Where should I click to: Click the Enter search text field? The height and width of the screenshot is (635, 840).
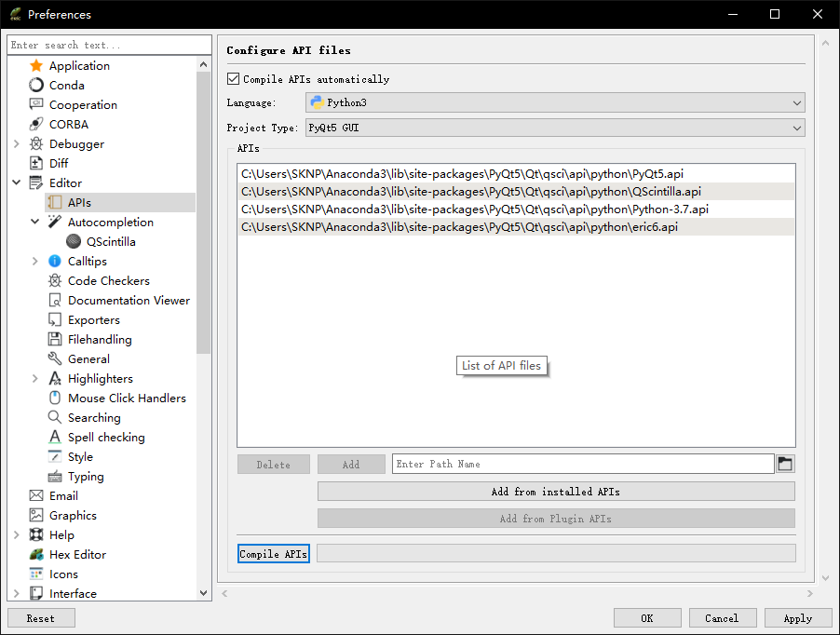pos(109,45)
